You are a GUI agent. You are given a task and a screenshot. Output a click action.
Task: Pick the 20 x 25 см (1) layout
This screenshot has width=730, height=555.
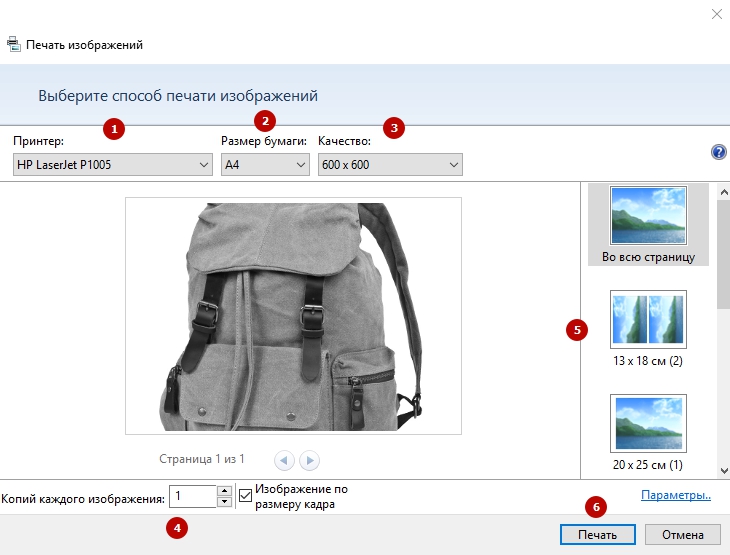648,424
